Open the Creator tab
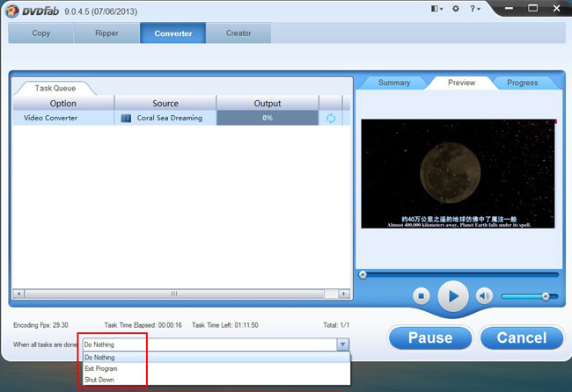 (238, 33)
